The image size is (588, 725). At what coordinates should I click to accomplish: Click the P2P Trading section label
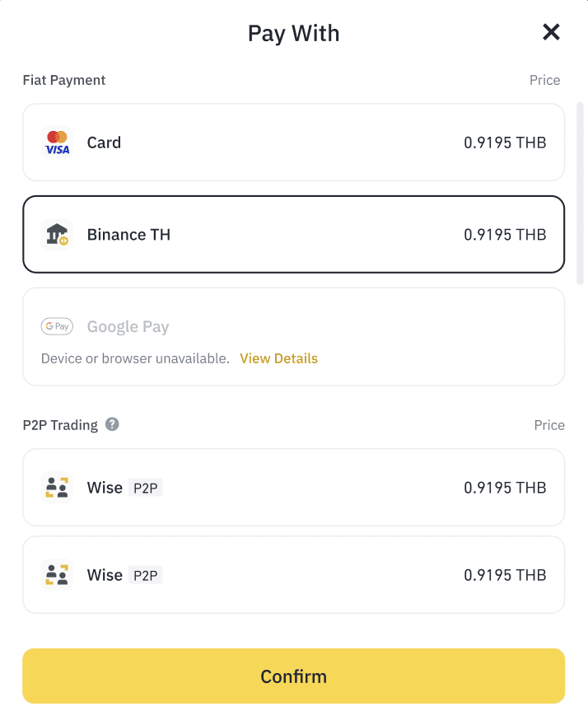(60, 425)
